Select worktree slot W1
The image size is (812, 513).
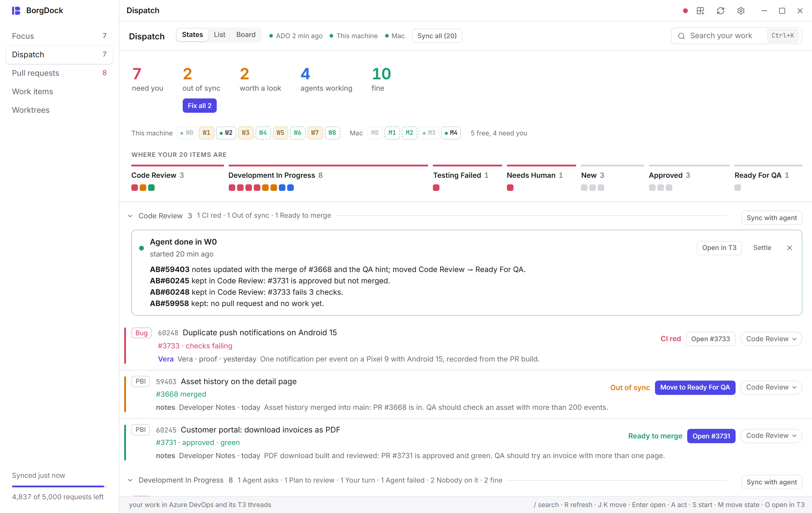206,133
